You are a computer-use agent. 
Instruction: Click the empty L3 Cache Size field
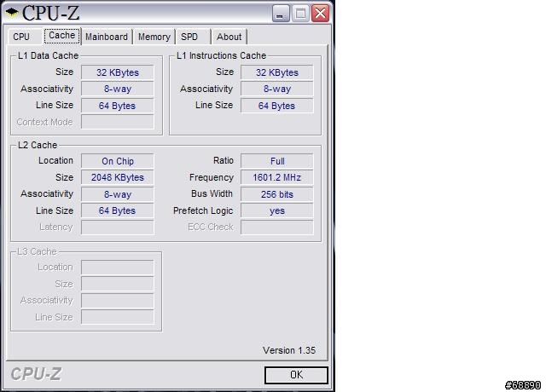click(118, 284)
